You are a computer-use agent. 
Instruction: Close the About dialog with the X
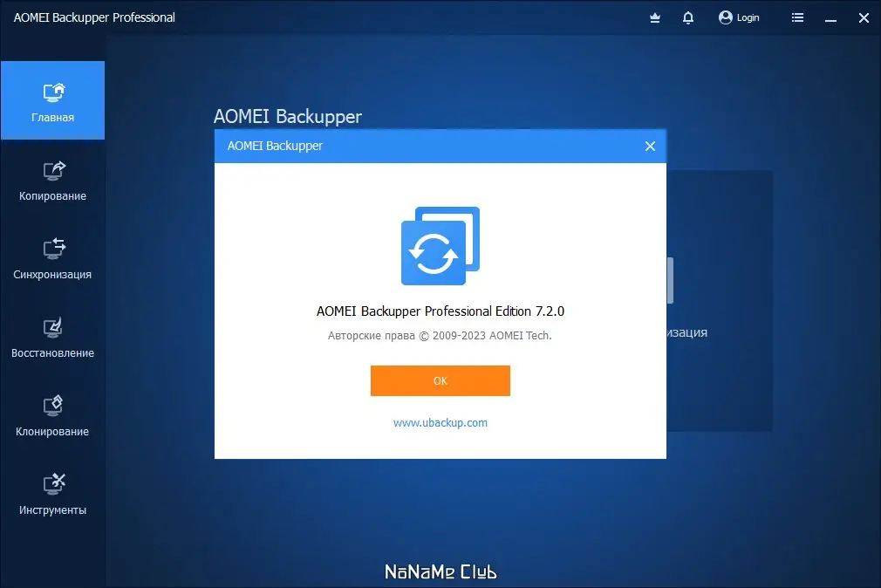click(x=650, y=147)
